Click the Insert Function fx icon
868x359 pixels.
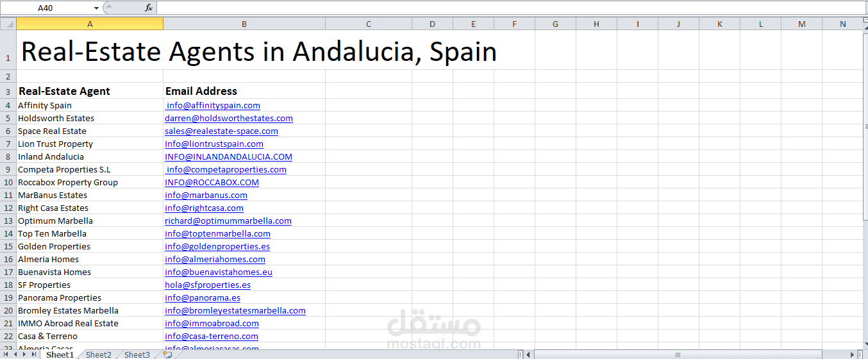[x=149, y=8]
